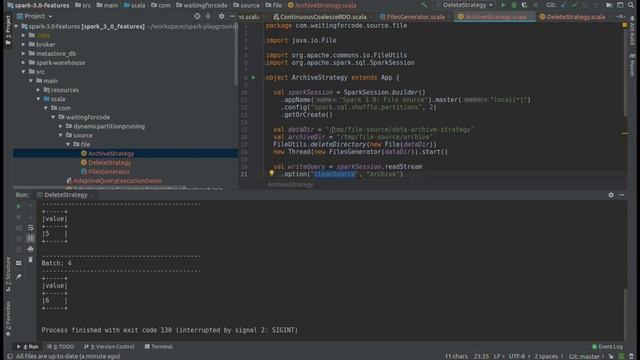Change line separator LF in status bar
Screen dimensions: 640x360
pos(498,356)
